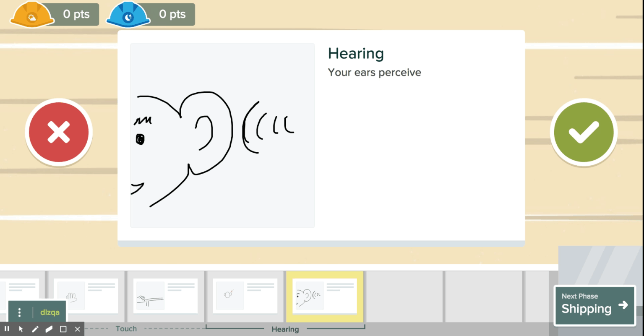Open the small ear sketch thumbnail card
644x336 pixels.
tap(245, 296)
